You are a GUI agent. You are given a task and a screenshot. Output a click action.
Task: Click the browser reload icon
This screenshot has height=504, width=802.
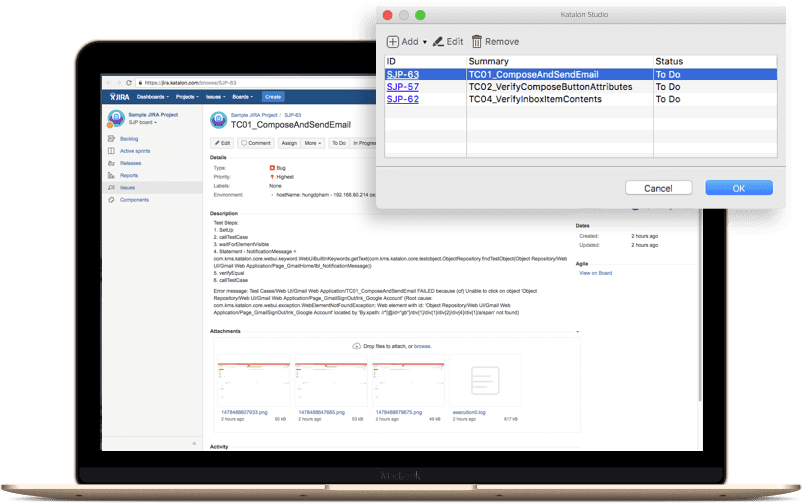coord(129,82)
